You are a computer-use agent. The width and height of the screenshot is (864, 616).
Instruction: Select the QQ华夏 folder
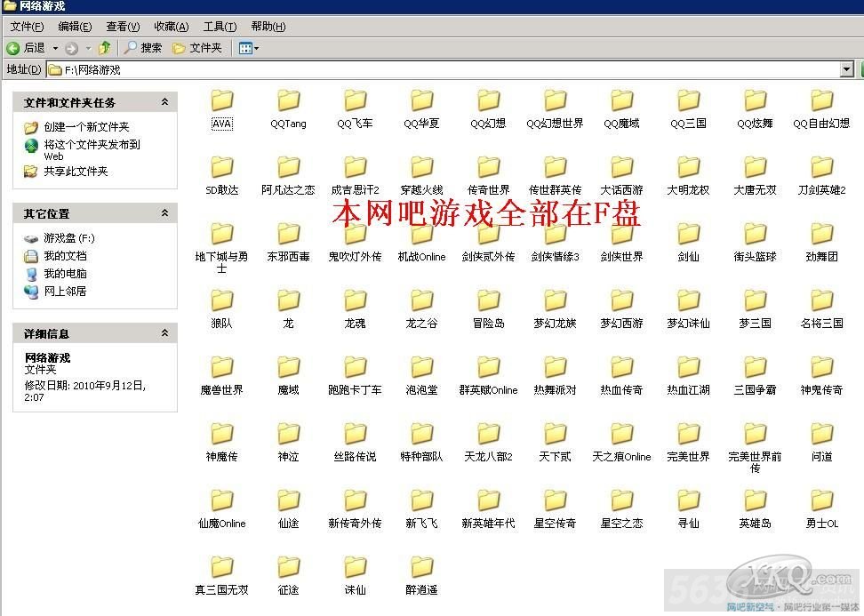click(x=421, y=109)
